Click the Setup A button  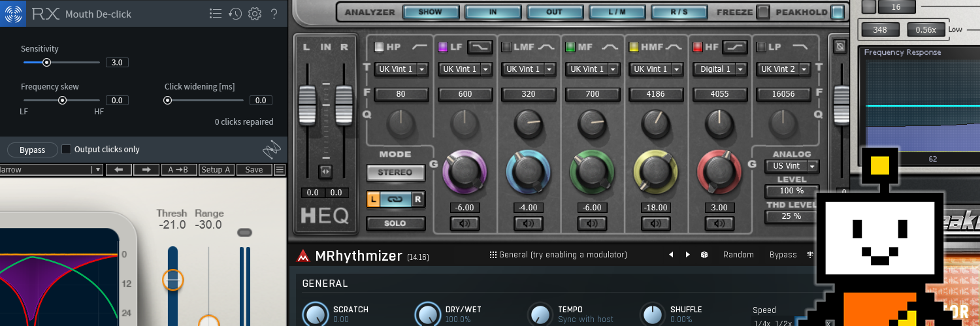216,169
